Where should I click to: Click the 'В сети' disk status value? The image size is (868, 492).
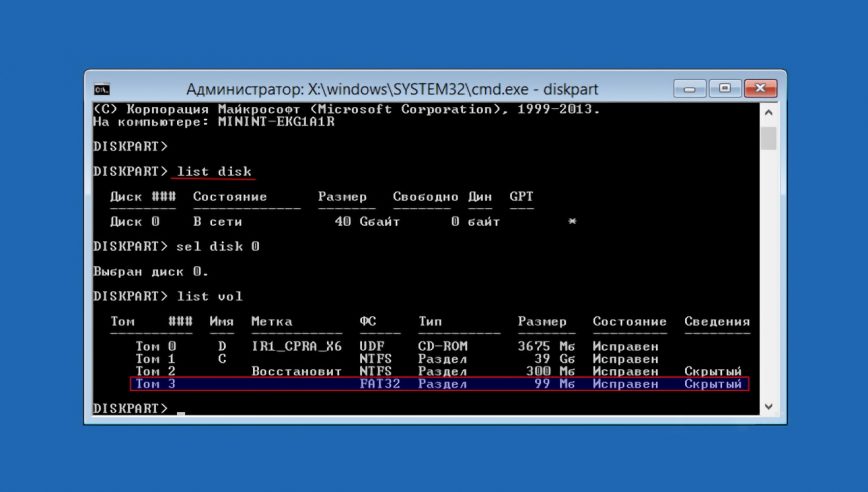[x=218, y=221]
